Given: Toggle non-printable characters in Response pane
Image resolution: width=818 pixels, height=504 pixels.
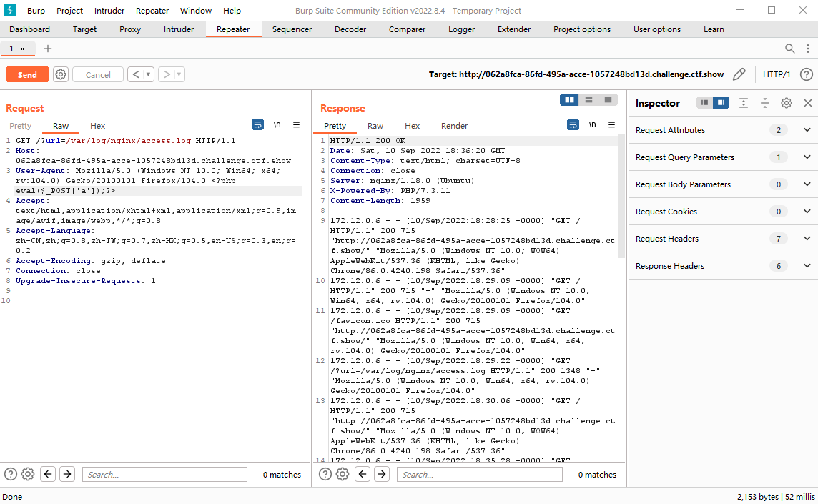Looking at the screenshot, I should (x=592, y=124).
